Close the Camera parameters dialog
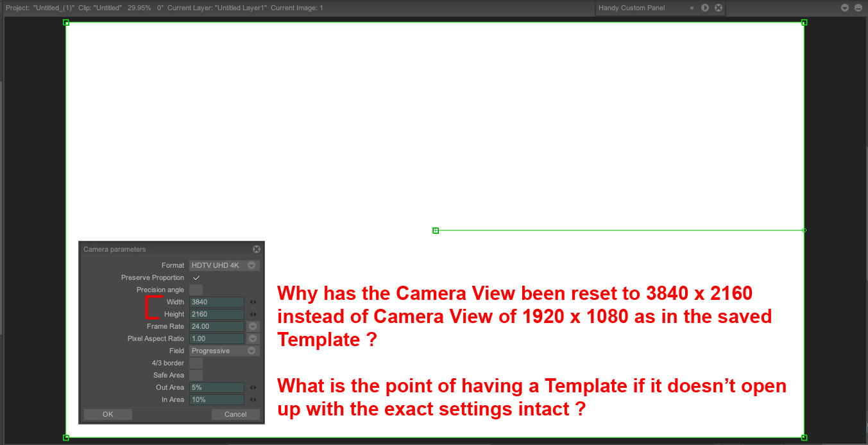Image resolution: width=868 pixels, height=445 pixels. (257, 249)
